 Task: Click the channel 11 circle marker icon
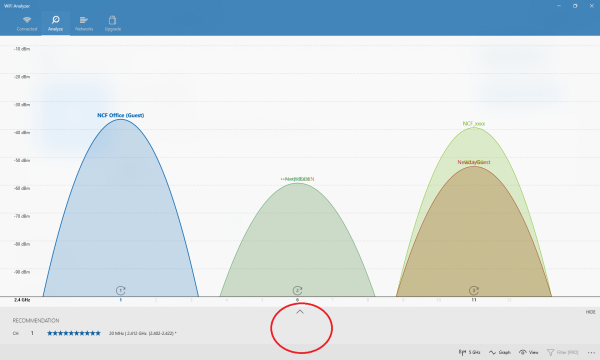tap(474, 290)
